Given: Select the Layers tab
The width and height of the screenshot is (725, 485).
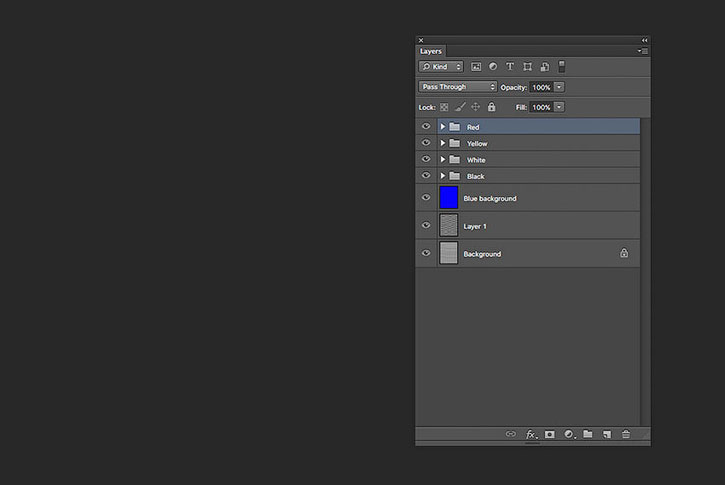Looking at the screenshot, I should tap(430, 51).
